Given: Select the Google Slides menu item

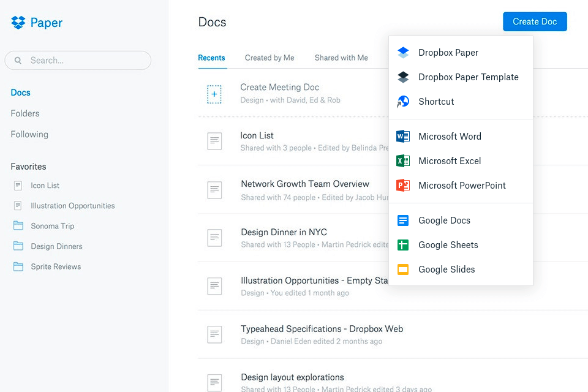Looking at the screenshot, I should (461, 269).
